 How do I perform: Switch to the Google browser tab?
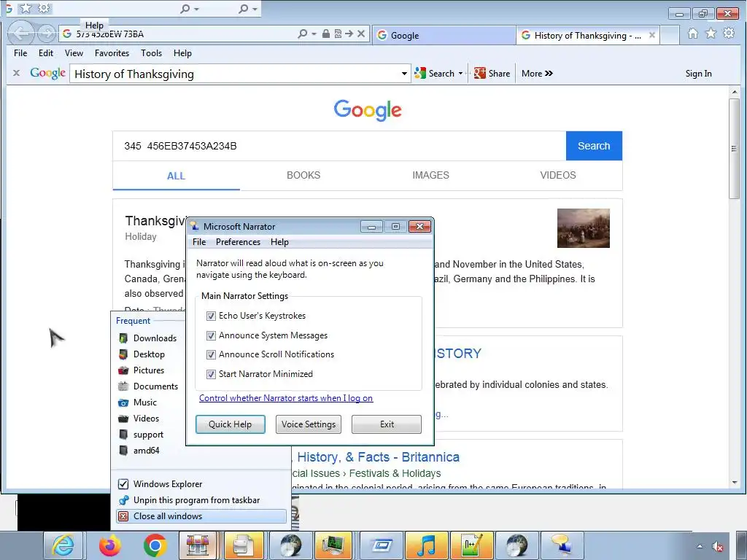point(443,35)
